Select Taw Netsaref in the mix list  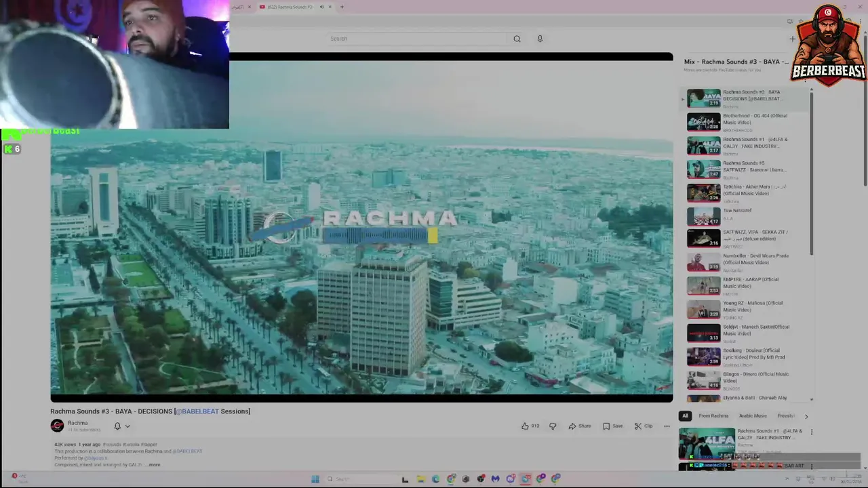(x=746, y=216)
